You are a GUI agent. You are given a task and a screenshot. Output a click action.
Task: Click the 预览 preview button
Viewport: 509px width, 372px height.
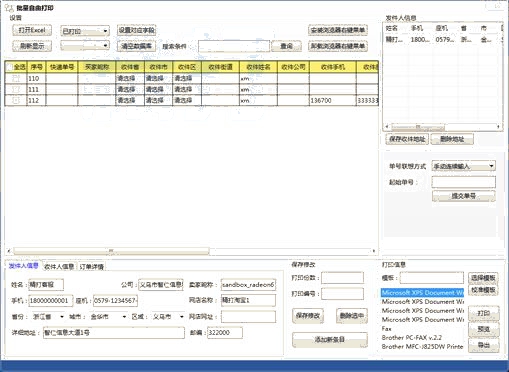pos(484,329)
